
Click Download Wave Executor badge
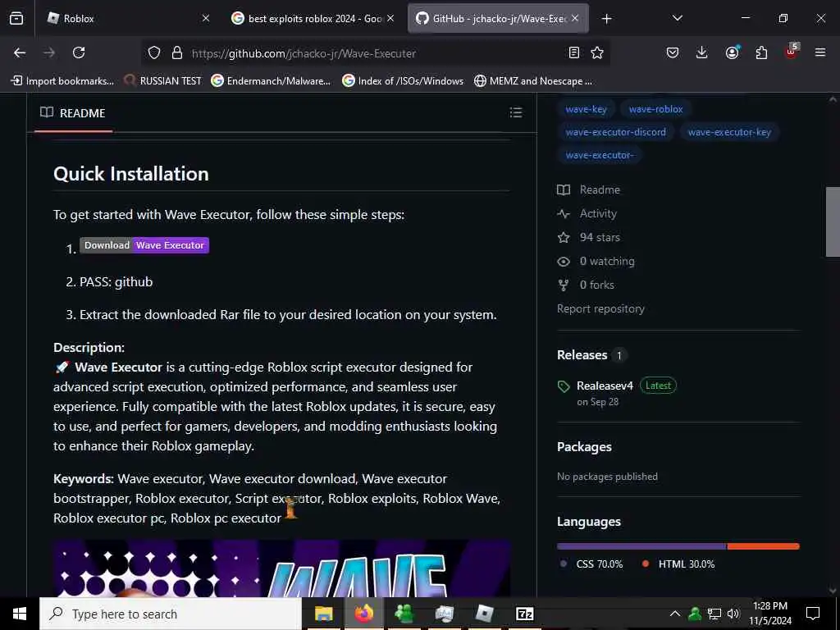pos(144,245)
